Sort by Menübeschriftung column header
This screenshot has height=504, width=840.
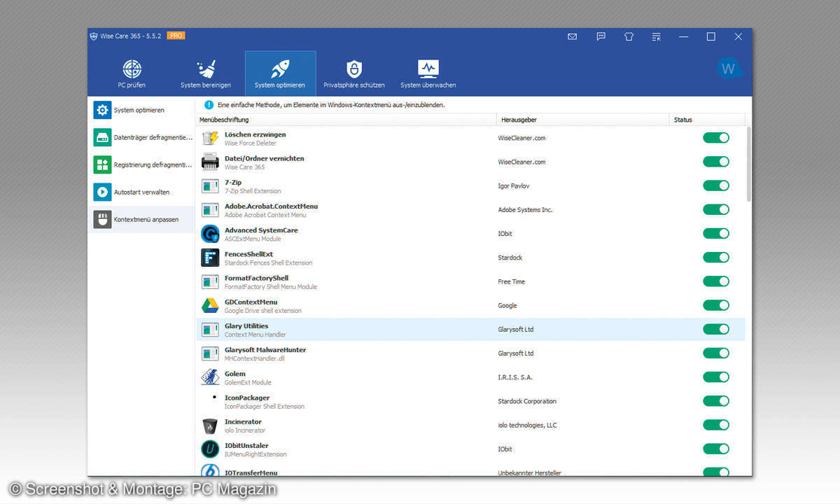click(346, 120)
